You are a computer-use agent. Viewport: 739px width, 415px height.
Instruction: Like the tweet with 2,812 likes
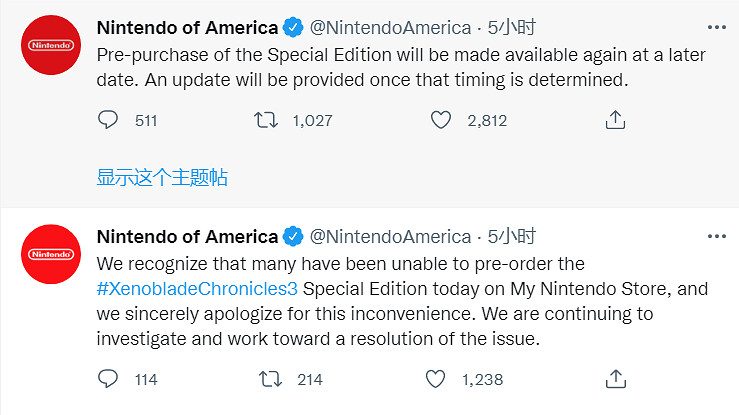[x=442, y=121]
